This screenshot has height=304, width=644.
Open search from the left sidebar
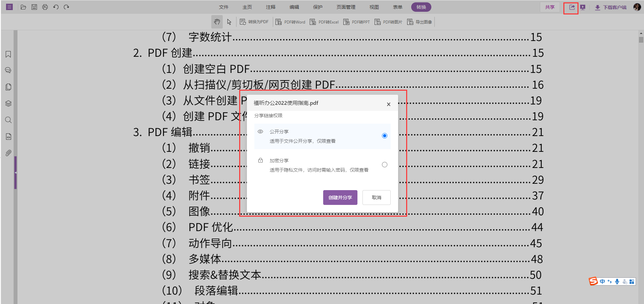coord(8,120)
